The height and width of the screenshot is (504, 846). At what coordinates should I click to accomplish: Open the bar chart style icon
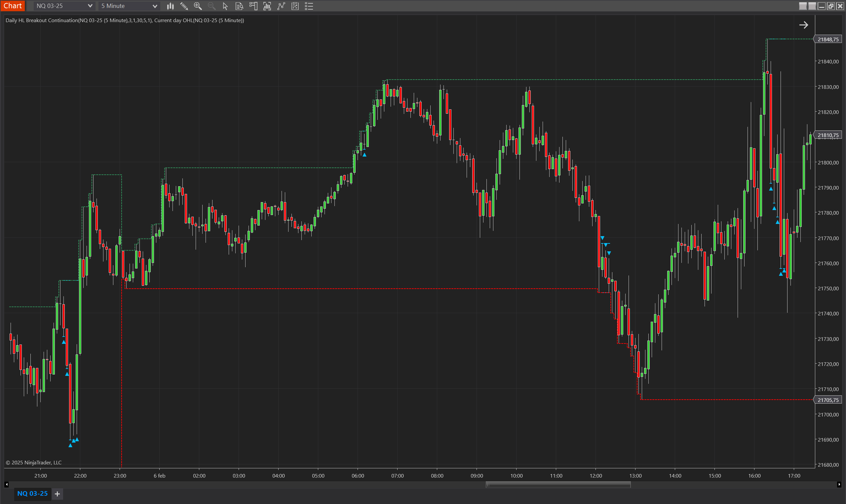(x=171, y=6)
